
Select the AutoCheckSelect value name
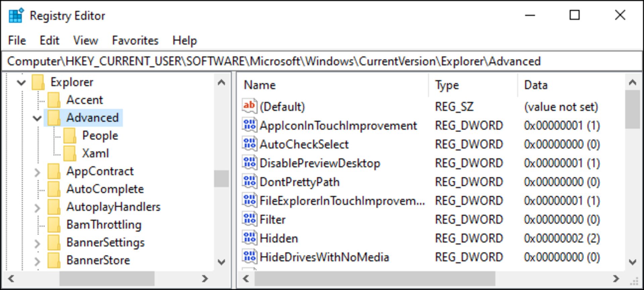304,144
